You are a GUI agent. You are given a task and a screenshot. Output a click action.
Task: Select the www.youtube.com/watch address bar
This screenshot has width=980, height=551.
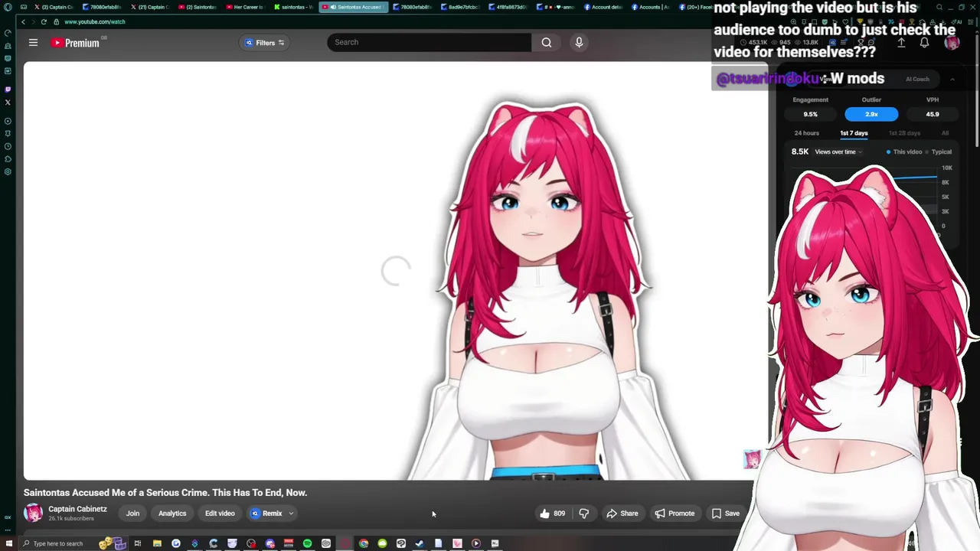[x=94, y=21]
